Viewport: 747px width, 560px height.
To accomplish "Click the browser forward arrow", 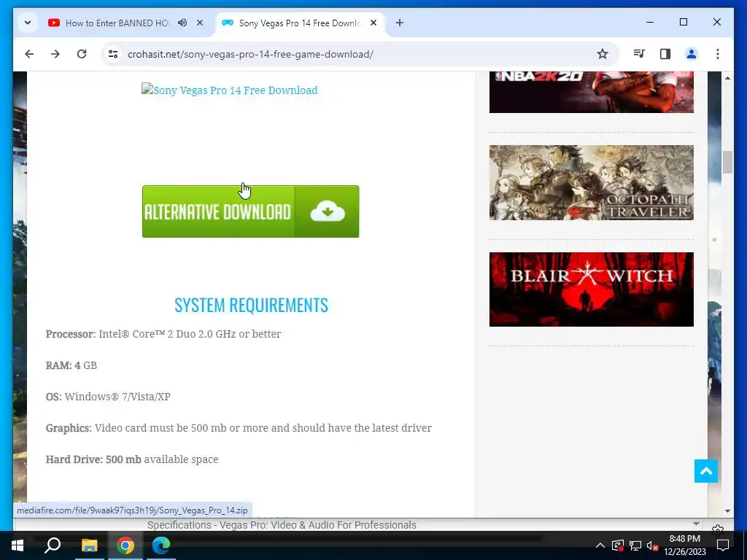I will 55,54.
